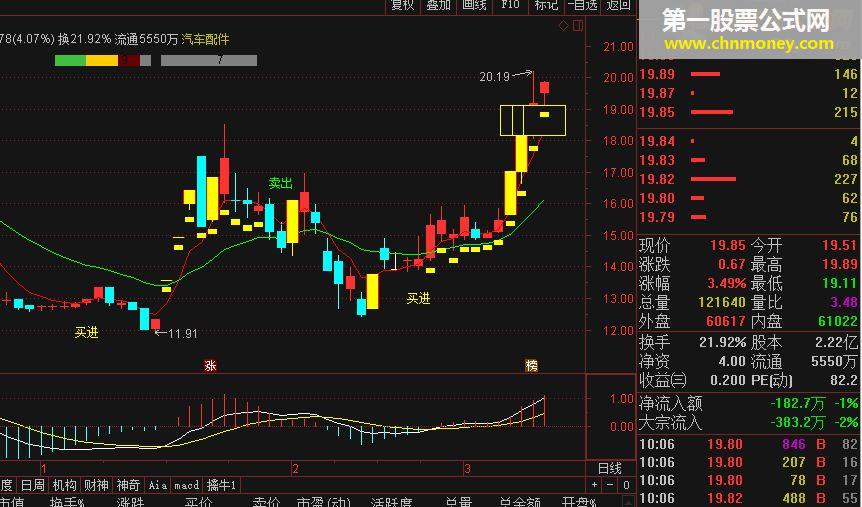Image resolution: width=862 pixels, height=507 pixels.
Task: Sort by the 涨跌 column header
Action: 130,502
